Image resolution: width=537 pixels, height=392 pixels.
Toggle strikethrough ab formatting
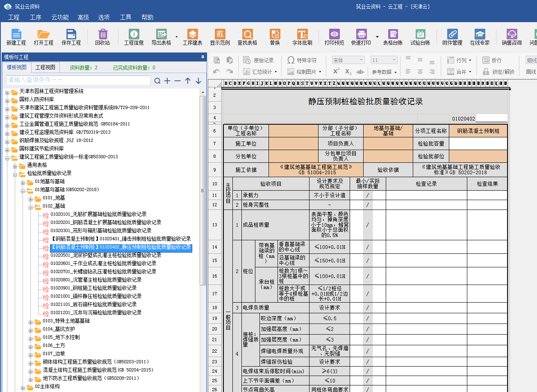coord(360,72)
